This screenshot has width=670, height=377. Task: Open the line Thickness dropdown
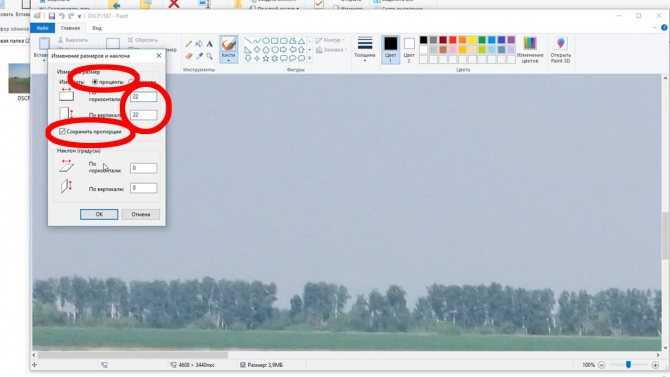364,50
